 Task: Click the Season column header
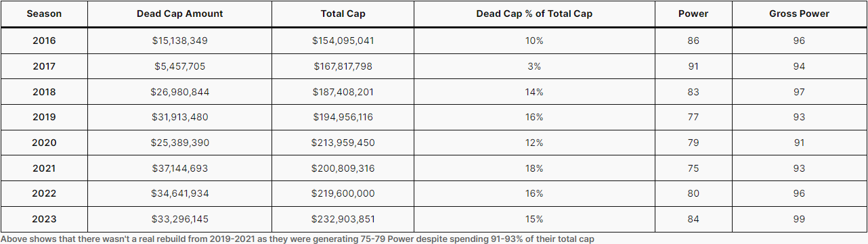[44, 14]
